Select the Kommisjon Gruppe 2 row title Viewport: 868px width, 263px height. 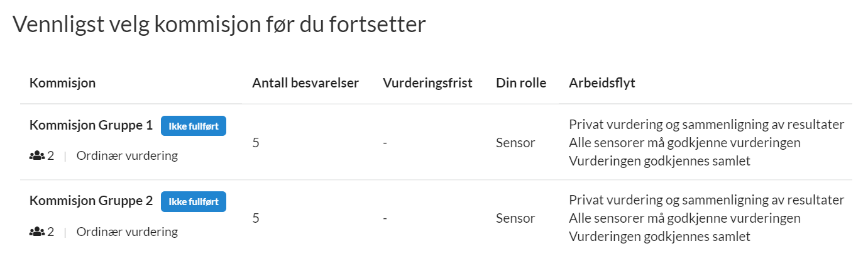pos(91,201)
